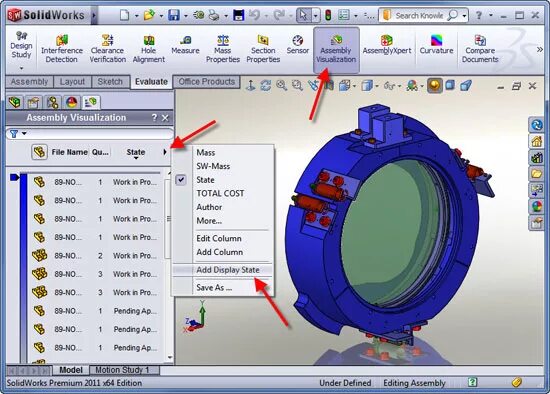This screenshot has width=550, height=394.
Task: Open Appearances color ball in task pane
Action: click(x=537, y=206)
